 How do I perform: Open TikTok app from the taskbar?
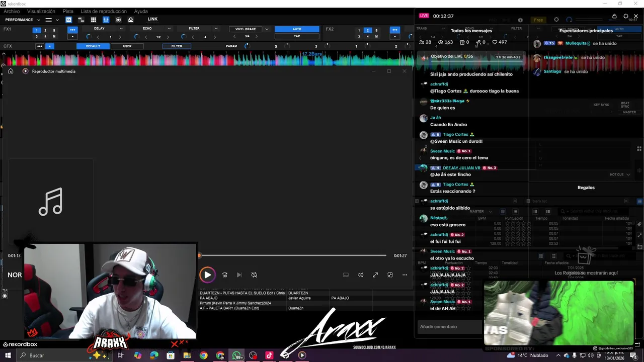pyautogui.click(x=269, y=355)
